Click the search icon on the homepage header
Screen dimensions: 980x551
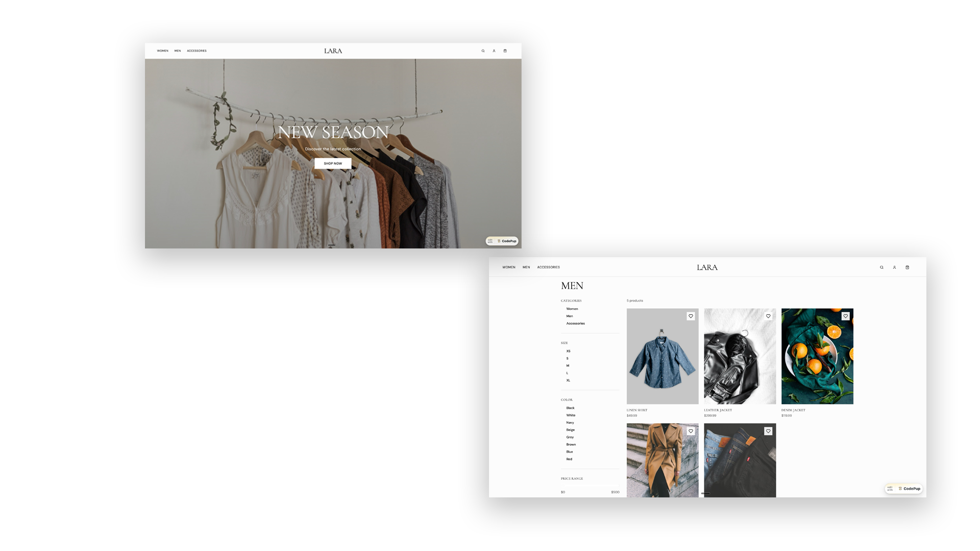pyautogui.click(x=483, y=51)
